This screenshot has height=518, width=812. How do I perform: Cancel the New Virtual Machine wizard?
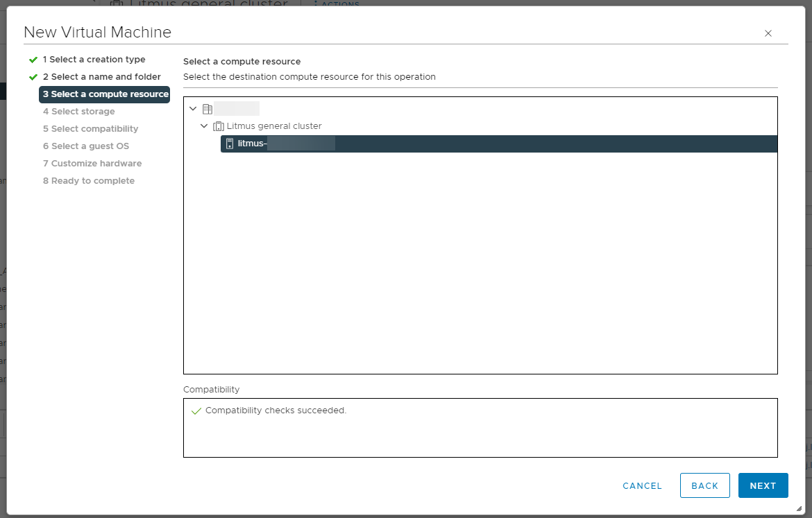pyautogui.click(x=642, y=485)
